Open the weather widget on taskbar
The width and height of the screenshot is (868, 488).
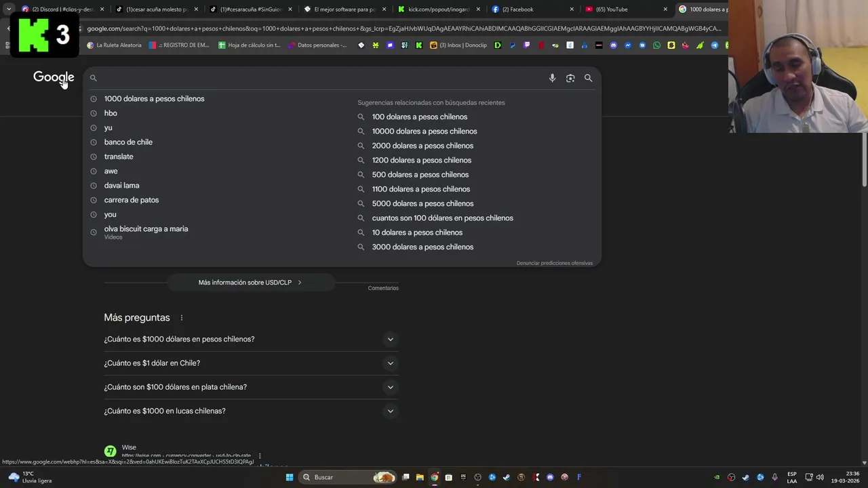pos(28,477)
